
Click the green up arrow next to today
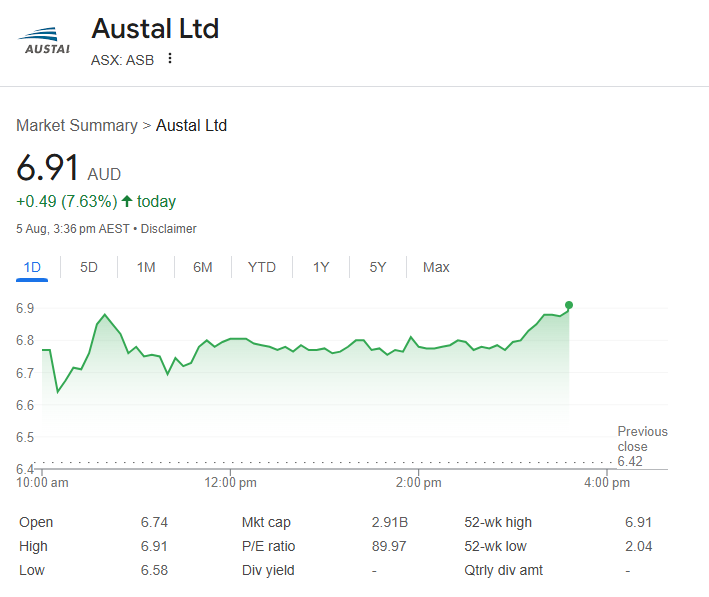pos(127,201)
